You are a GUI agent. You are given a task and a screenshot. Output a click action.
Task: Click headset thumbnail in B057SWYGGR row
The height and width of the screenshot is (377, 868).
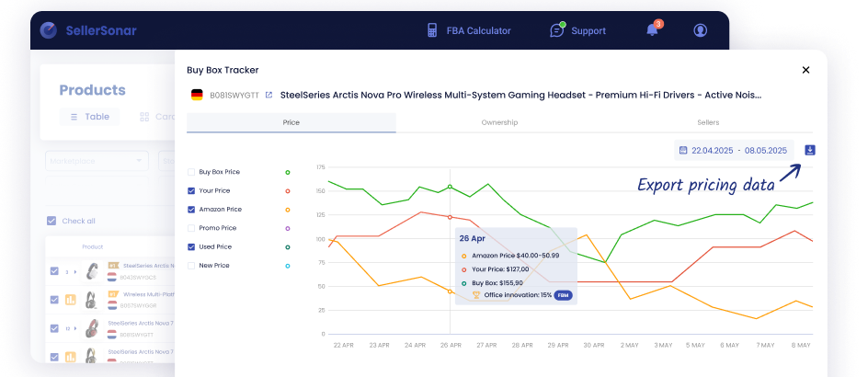point(92,300)
